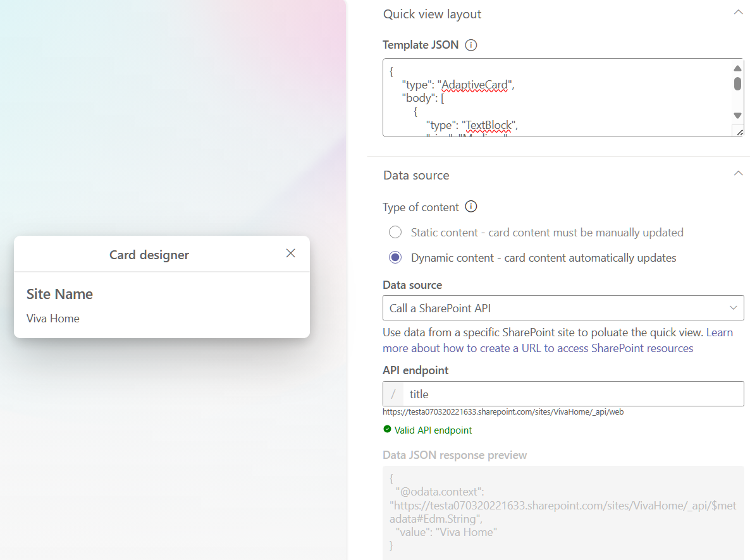The height and width of the screenshot is (560, 750).
Task: Click the Type of content info icon
Action: click(471, 207)
